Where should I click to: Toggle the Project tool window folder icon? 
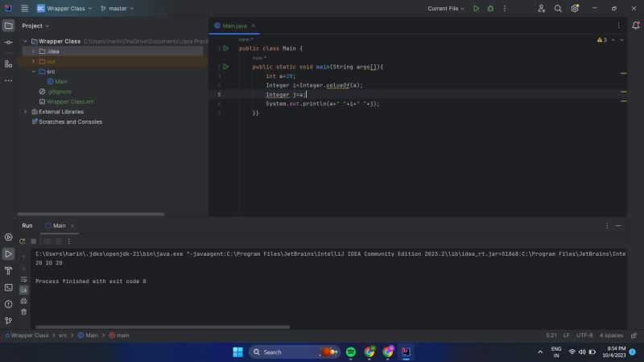pyautogui.click(x=8, y=26)
